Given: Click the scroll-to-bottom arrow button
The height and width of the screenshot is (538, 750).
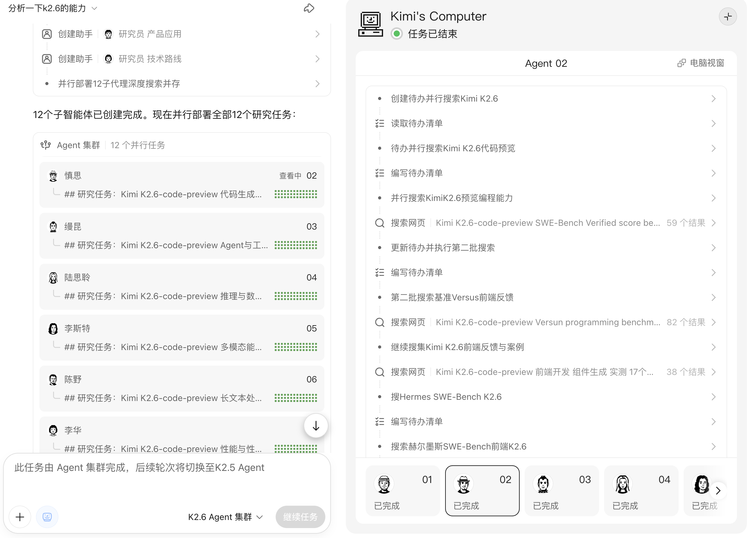Looking at the screenshot, I should point(316,426).
